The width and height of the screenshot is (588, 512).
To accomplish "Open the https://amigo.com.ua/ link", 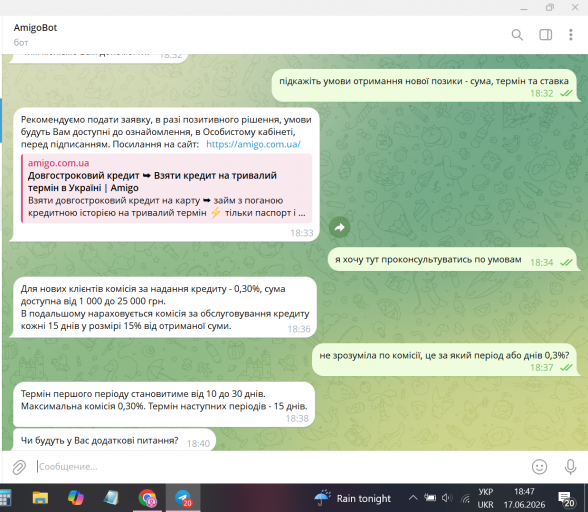I will (x=254, y=144).
